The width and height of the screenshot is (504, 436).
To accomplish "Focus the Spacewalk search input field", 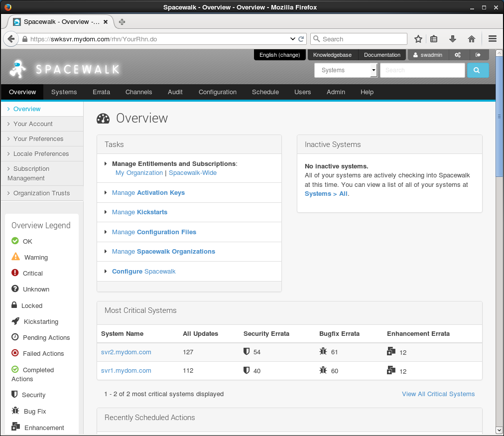I will 422,70.
